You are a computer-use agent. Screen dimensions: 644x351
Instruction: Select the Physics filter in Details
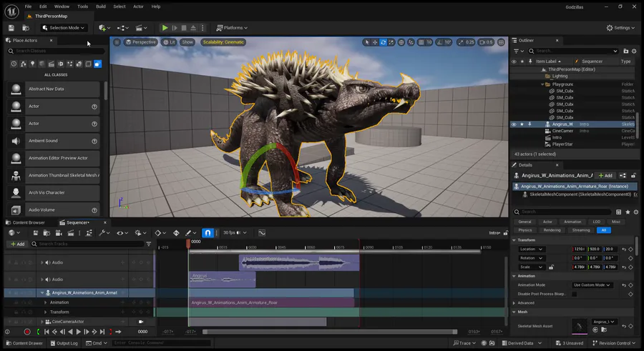pyautogui.click(x=525, y=230)
